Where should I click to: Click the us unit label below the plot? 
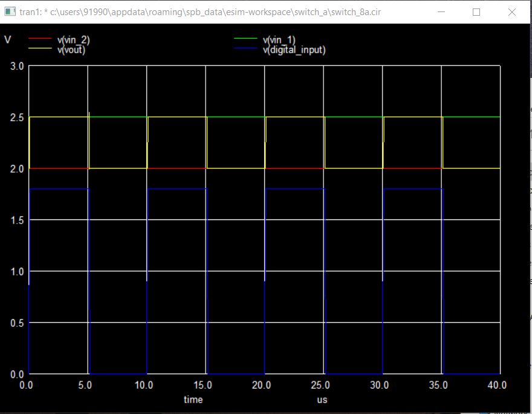[322, 400]
